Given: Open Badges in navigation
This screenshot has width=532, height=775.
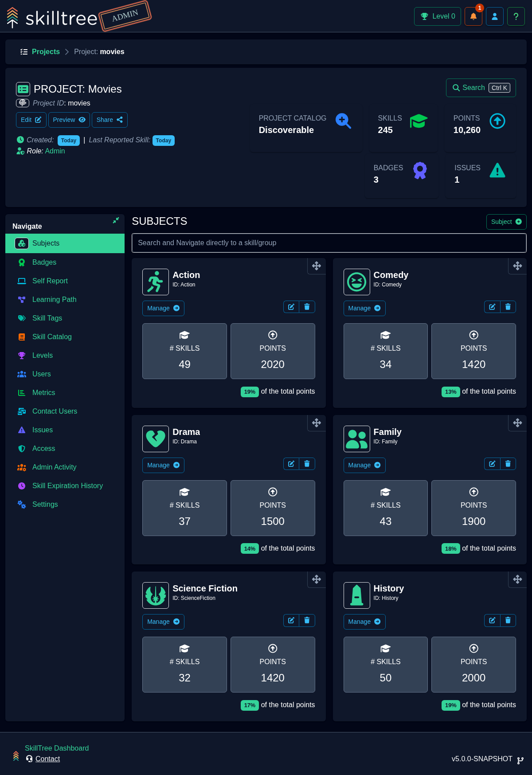Looking at the screenshot, I should [x=65, y=262].
